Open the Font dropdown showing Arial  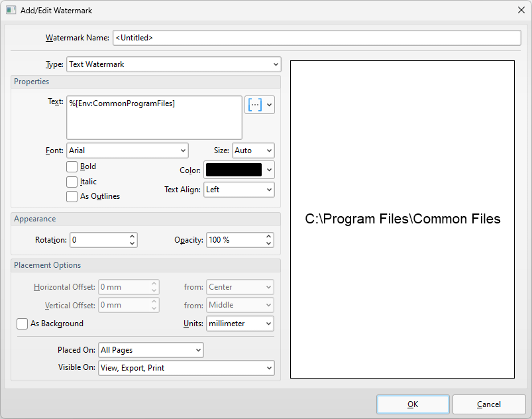[127, 150]
